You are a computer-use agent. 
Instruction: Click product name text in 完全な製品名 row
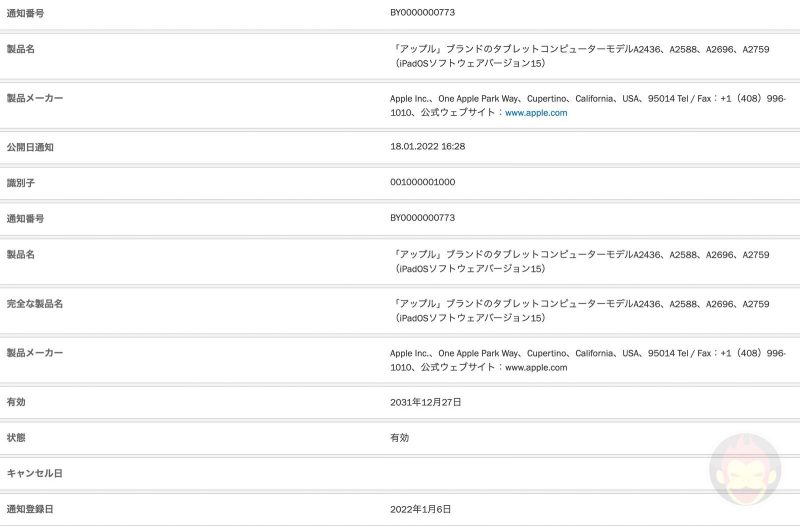pos(582,310)
